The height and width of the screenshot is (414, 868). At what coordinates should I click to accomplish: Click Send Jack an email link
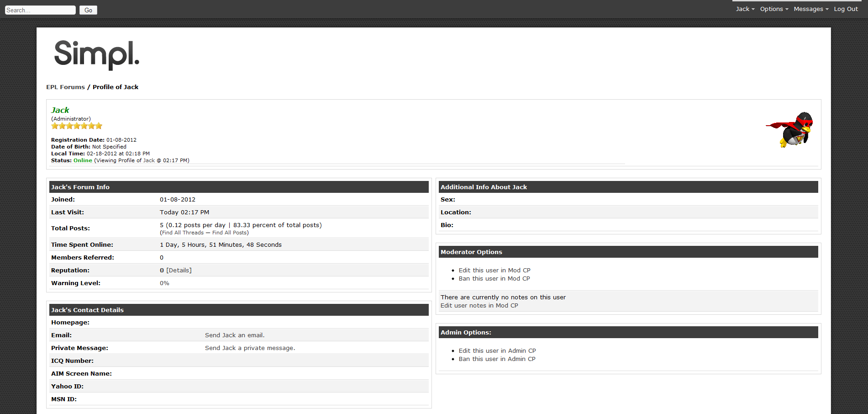pos(234,335)
